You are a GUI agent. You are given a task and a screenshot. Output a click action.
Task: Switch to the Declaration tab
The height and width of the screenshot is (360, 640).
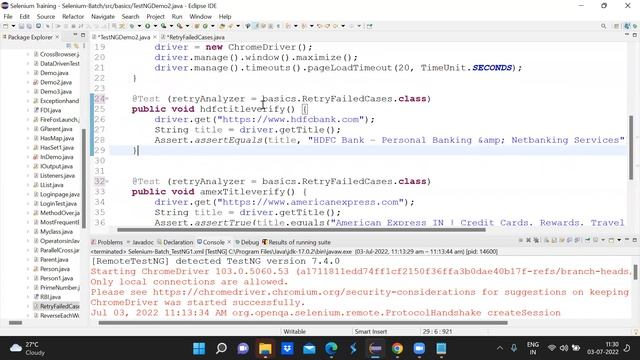pos(176,242)
